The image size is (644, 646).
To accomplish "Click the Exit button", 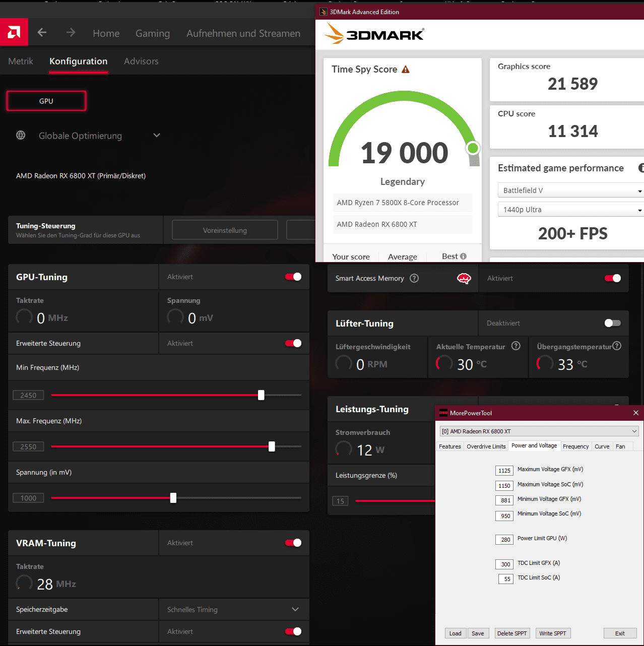I will pos(620,633).
